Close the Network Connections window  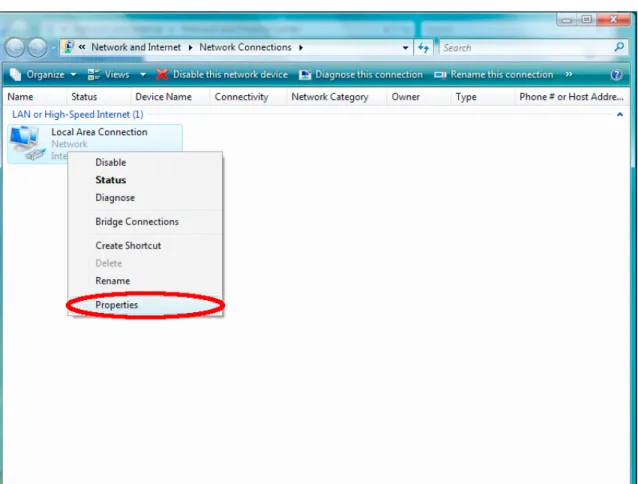(x=613, y=19)
